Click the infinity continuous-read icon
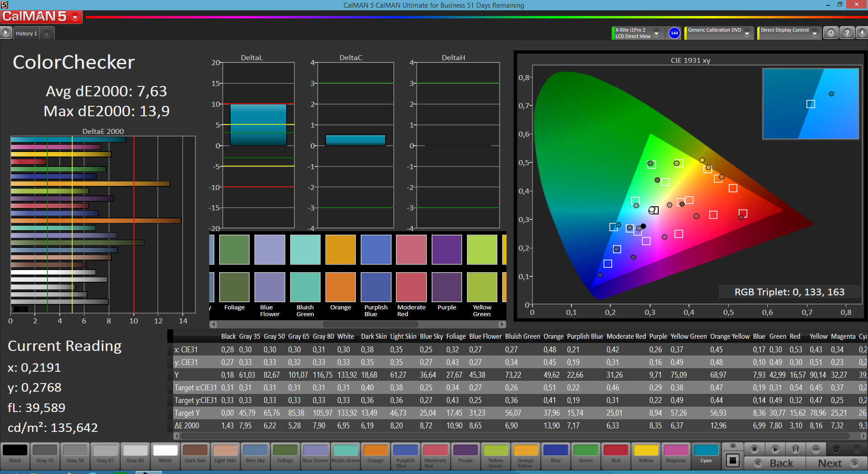Screen dimensions: 868x474 816,449
